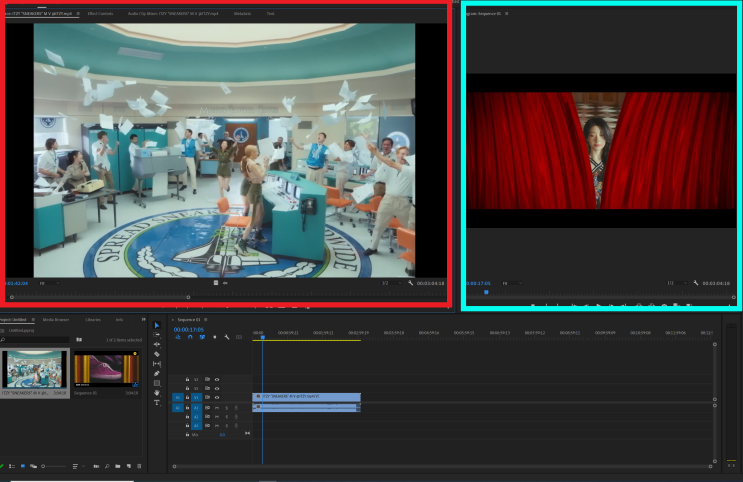Open the Effect Controls tab
Image resolution: width=743 pixels, height=482 pixels.
100,13
